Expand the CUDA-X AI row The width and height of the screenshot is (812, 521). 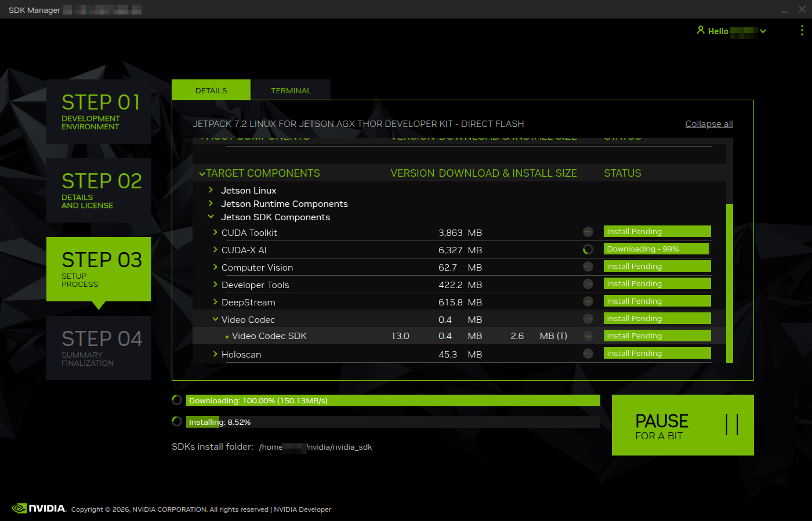click(215, 250)
